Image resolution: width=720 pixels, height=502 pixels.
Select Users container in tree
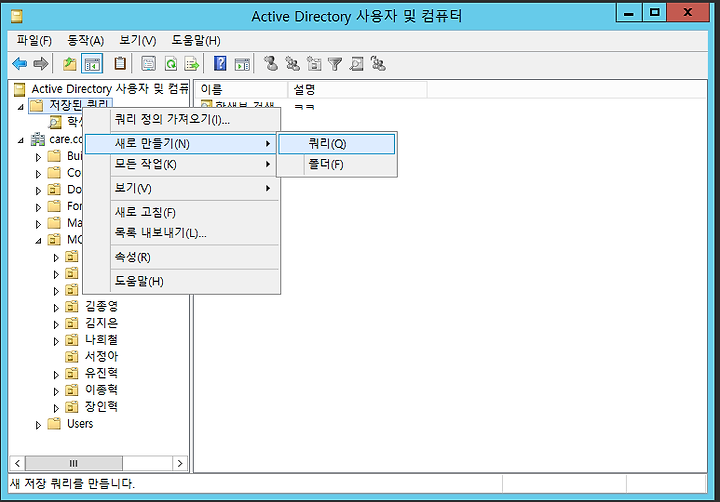coord(80,423)
